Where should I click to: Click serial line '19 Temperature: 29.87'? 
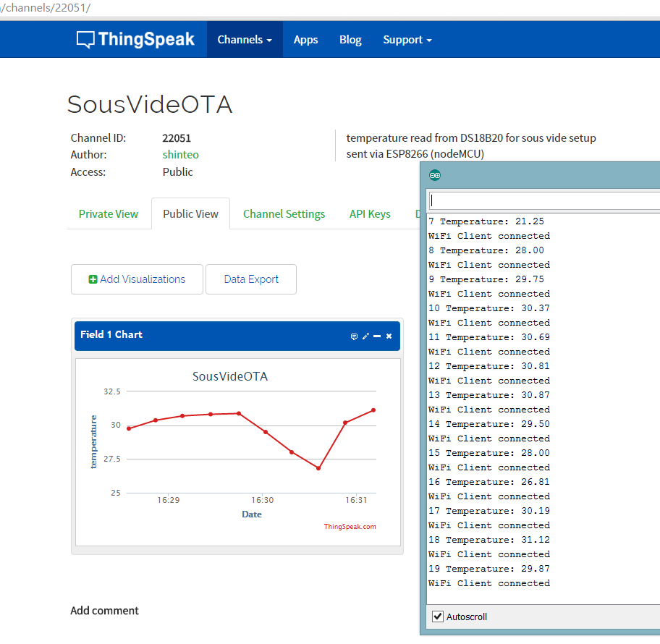(489, 569)
